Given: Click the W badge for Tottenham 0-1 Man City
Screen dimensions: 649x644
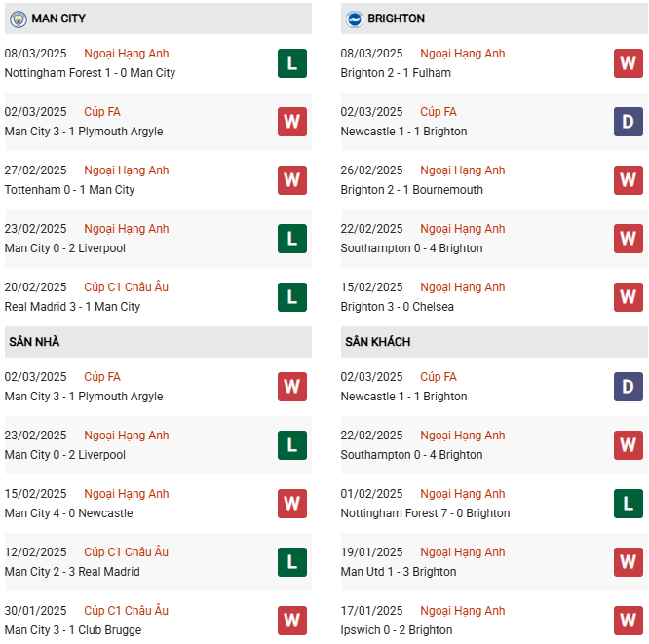Looking at the screenshot, I should point(291,180).
